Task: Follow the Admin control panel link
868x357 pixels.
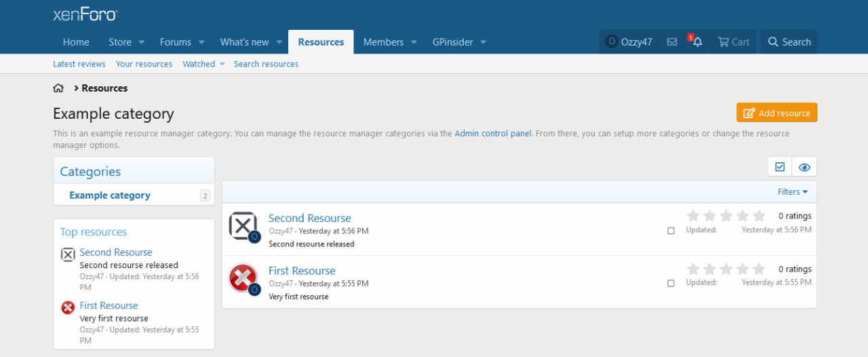Action: 493,134
